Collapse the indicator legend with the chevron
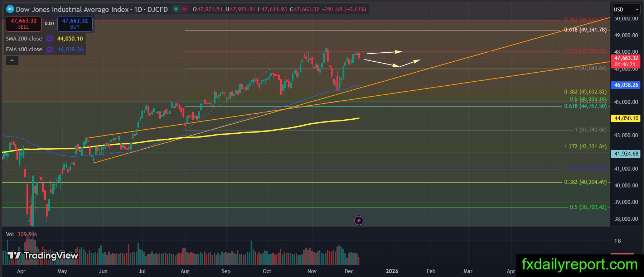644x277 pixels. pos(12,61)
